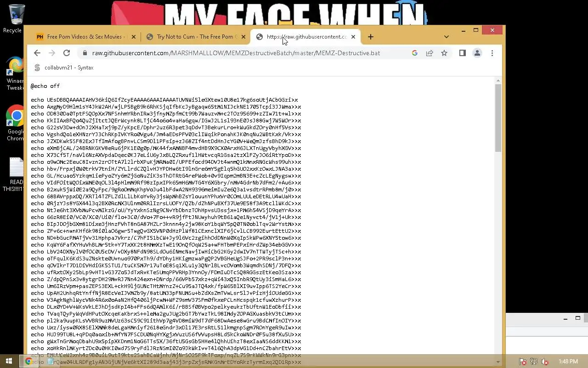The image size is (588, 368).
Task: Click the line starting 'echo VgshdQo1eXHNzrYJ3ChRKp'
Action: point(166,134)
